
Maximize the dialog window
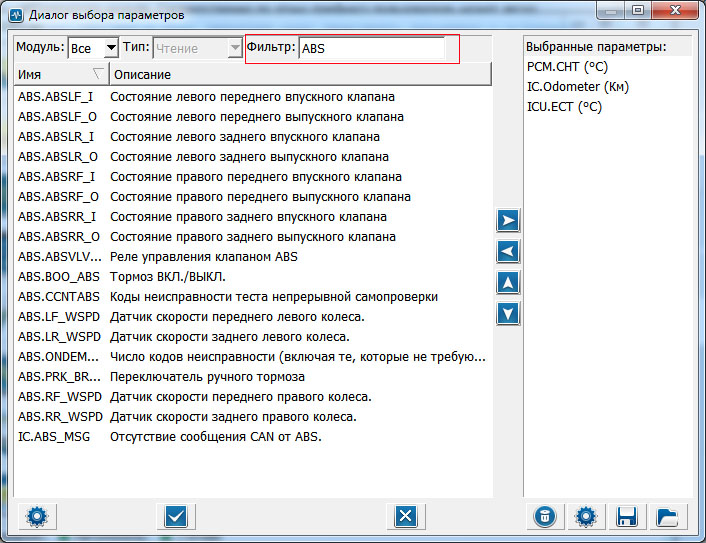pos(638,10)
